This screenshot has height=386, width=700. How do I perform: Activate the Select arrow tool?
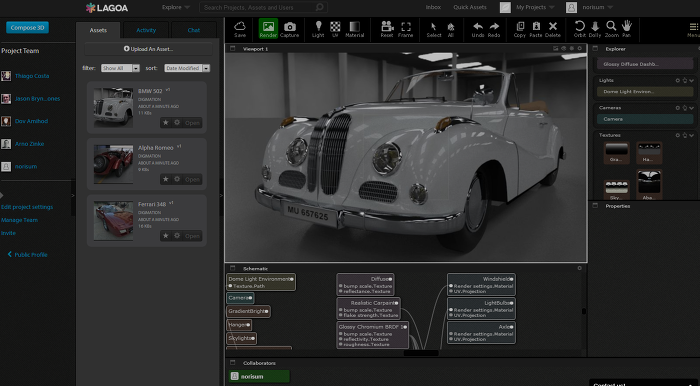click(x=434, y=29)
